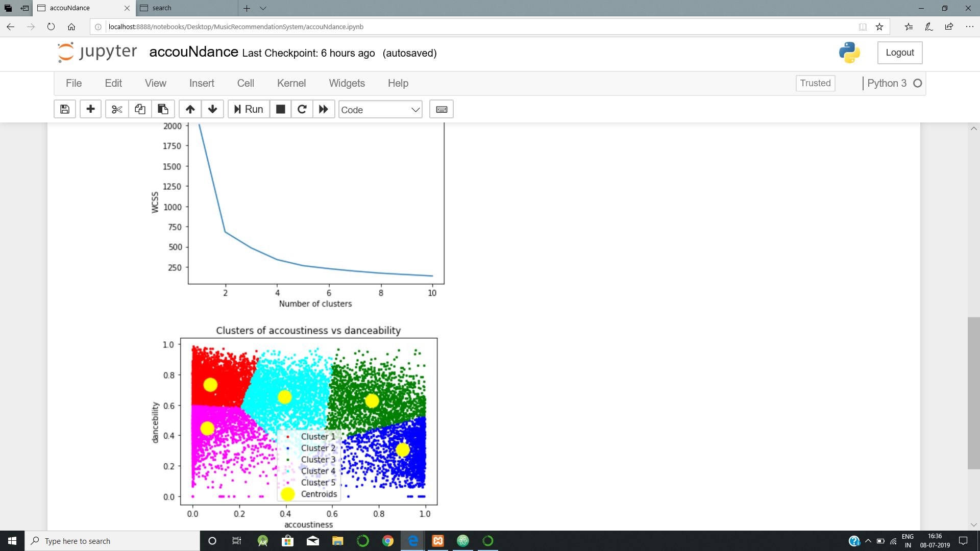
Task: Show hidden system tray icons
Action: pyautogui.click(x=868, y=541)
